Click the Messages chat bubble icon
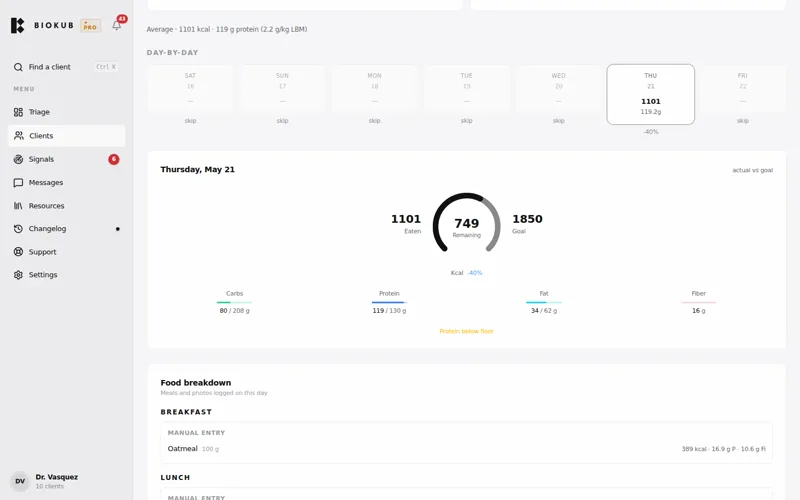Screen dimensions: 800x500 coord(18,183)
